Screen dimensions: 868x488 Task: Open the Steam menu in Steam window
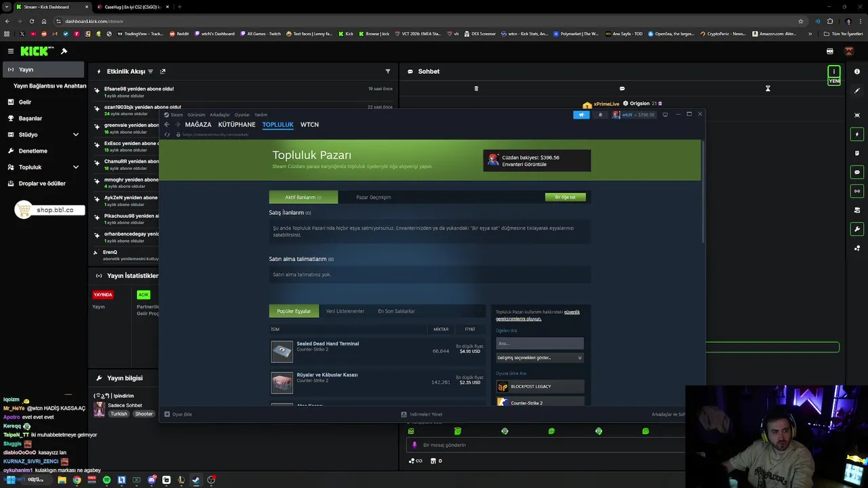coord(174,115)
